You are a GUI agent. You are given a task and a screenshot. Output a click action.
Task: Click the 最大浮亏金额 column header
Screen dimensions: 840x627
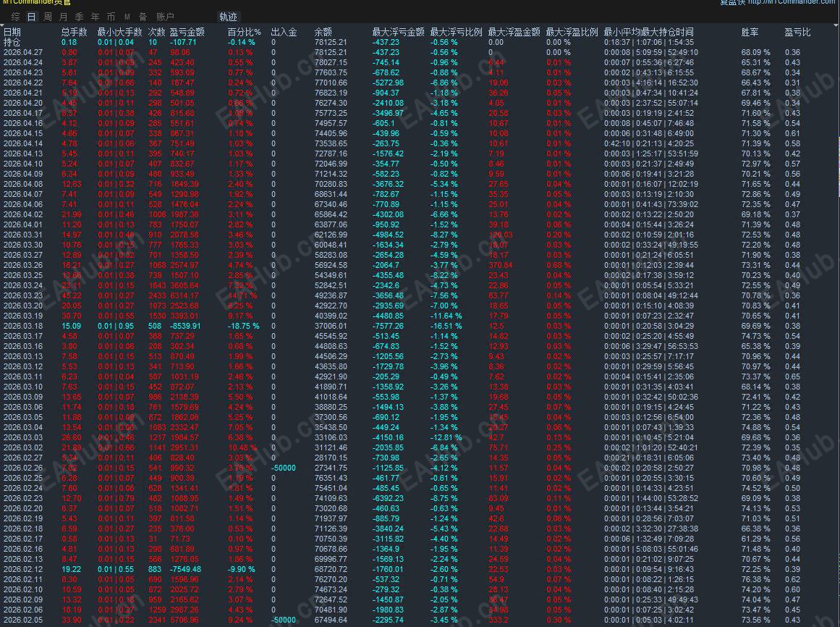[x=398, y=32]
